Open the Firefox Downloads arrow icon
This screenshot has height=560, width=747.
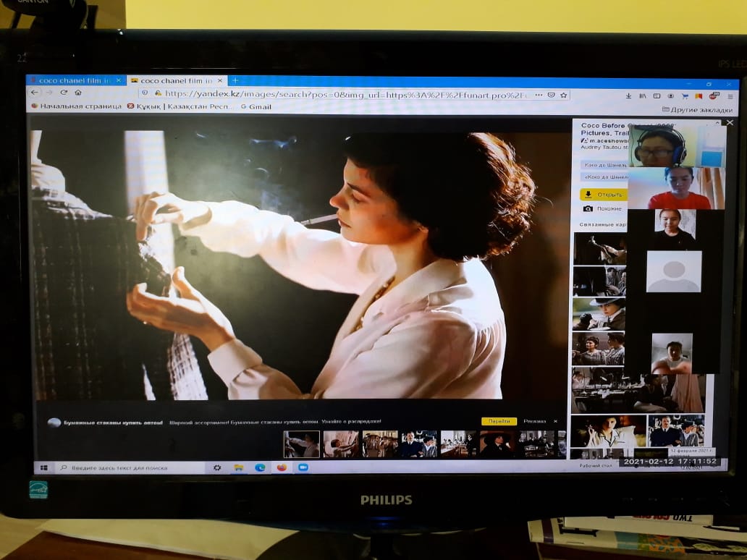pyautogui.click(x=628, y=96)
